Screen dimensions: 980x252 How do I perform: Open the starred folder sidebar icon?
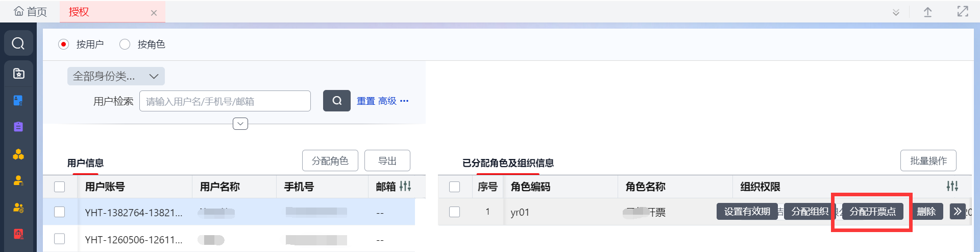pyautogui.click(x=18, y=74)
